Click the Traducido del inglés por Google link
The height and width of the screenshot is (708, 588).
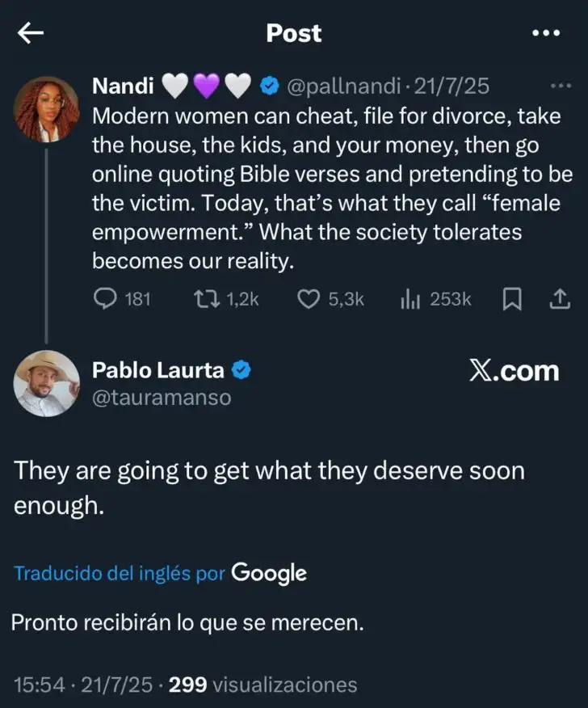coord(158,574)
